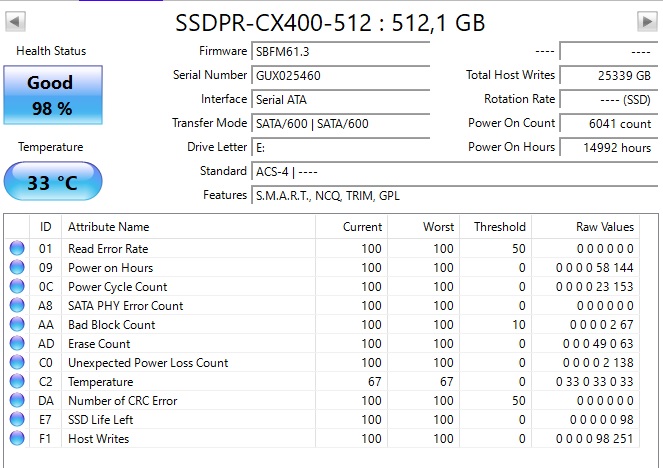
Task: Select status orb for Unexpected Power Loss Count
Action: pos(17,362)
